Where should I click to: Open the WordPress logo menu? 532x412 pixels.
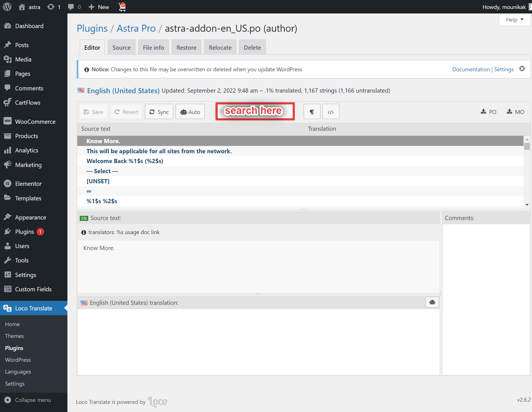[x=7, y=7]
